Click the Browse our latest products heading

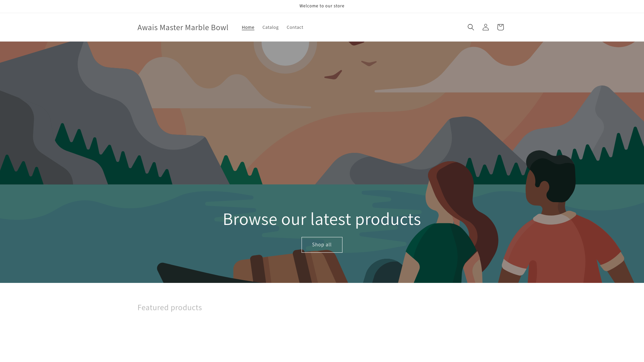(x=322, y=219)
